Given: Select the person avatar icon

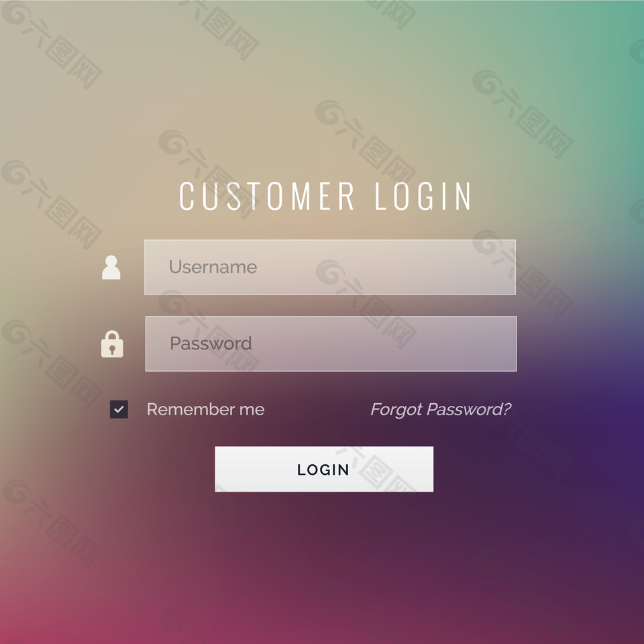Looking at the screenshot, I should pos(111,268).
